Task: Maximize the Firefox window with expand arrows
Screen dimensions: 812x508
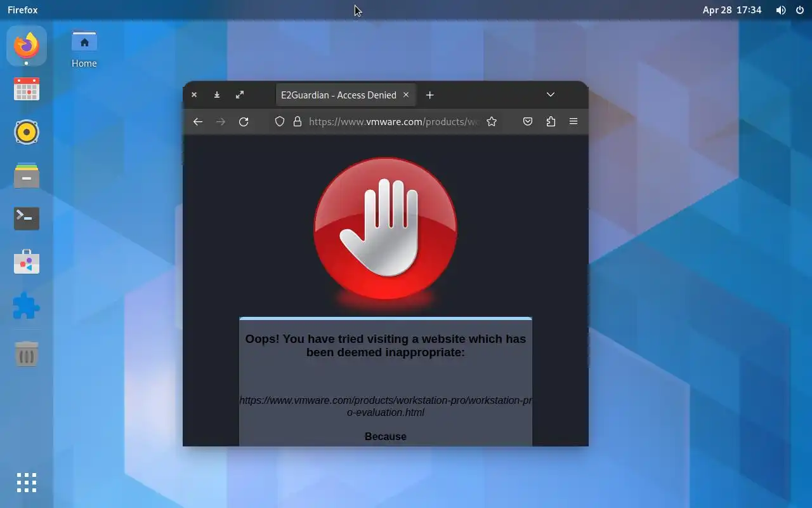Action: [x=240, y=95]
